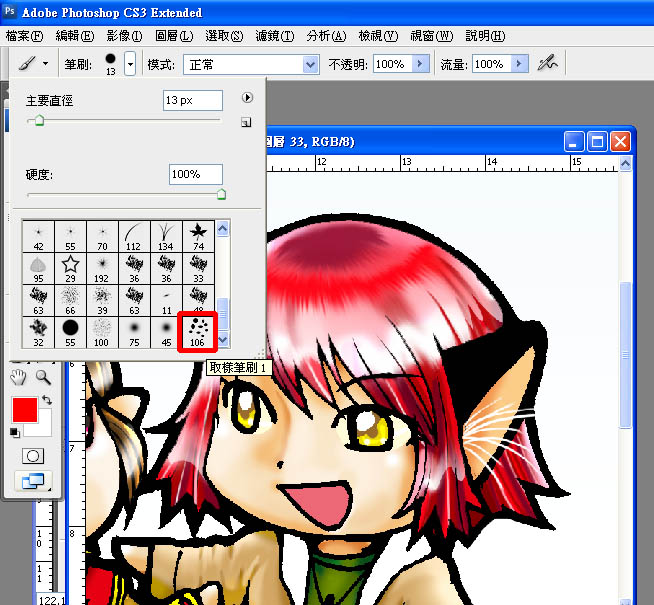654x605 pixels.
Task: Select the soft round brush preset 75
Action: click(134, 332)
